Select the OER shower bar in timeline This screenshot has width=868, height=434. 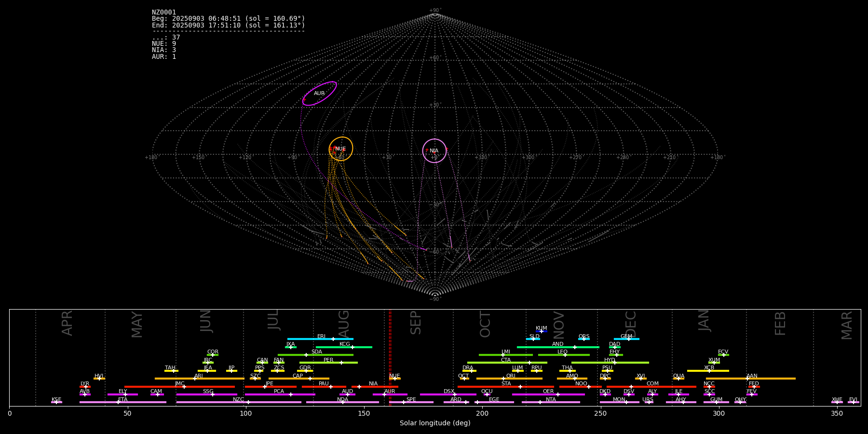click(548, 394)
